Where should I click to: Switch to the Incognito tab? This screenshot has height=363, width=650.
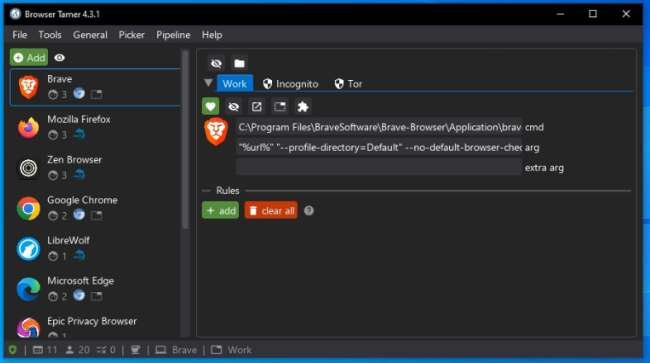point(291,84)
